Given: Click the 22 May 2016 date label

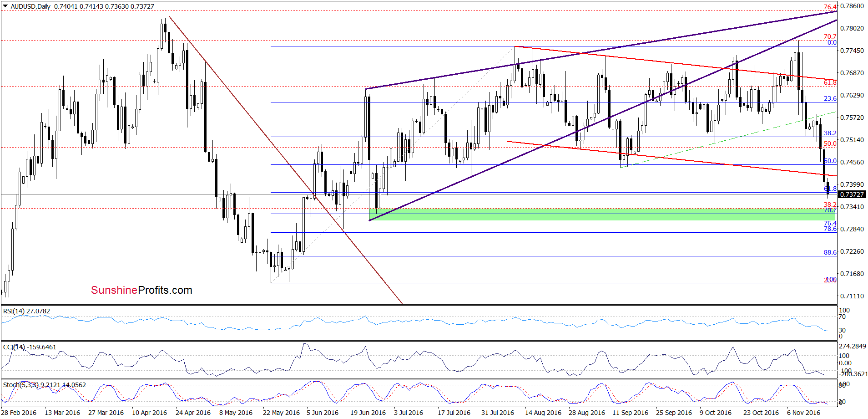Looking at the screenshot, I should 281,413.
